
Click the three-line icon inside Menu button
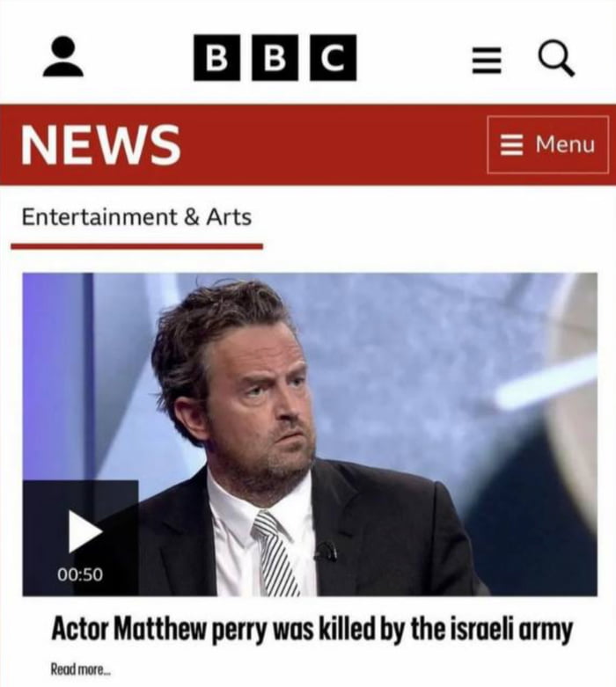(x=511, y=145)
